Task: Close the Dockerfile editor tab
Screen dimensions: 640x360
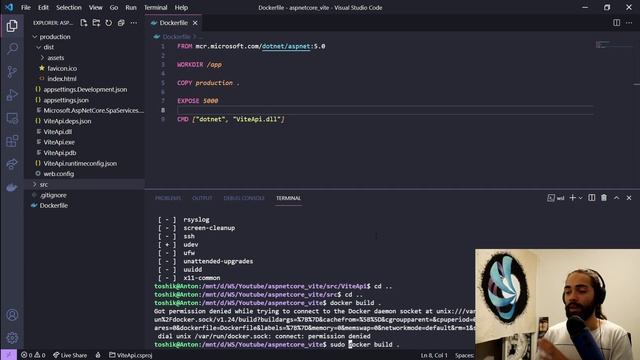Action: click(195, 23)
